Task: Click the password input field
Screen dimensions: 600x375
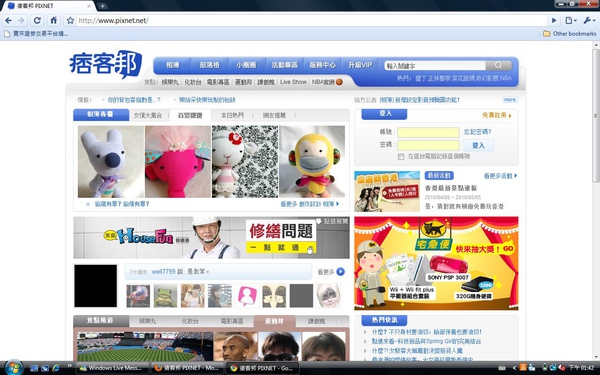Action: point(428,145)
